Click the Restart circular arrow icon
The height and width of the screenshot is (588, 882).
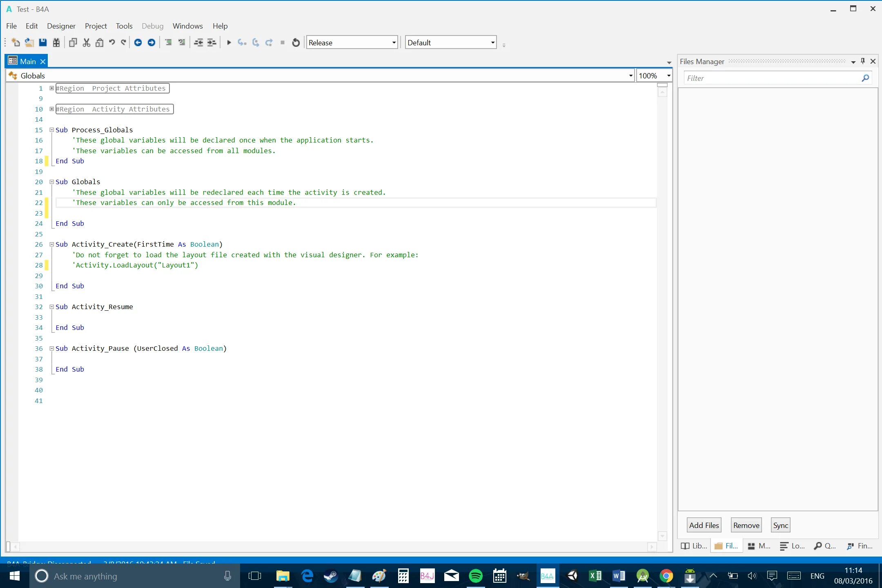coord(296,42)
